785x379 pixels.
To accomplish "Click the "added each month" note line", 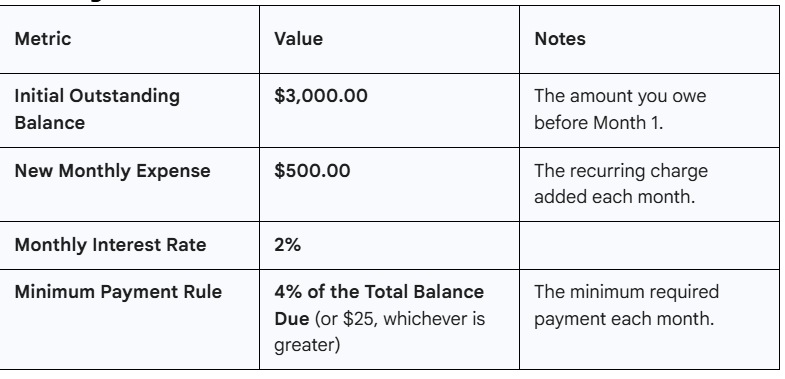I will coord(614,197).
